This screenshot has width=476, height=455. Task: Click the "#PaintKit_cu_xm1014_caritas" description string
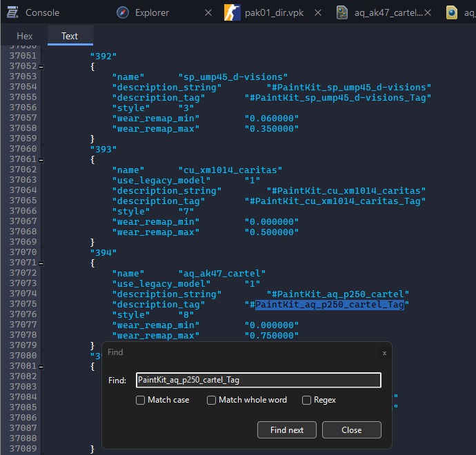pos(346,191)
